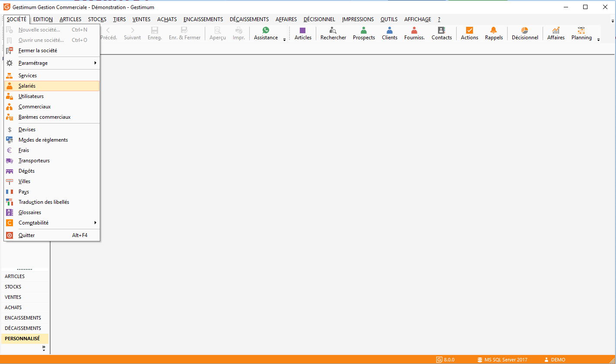616x364 pixels.
Task: Click the Enr. & Fermer icon
Action: 184,30
